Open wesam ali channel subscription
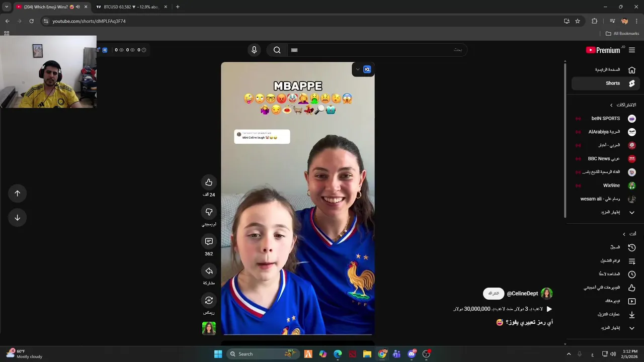 606,199
